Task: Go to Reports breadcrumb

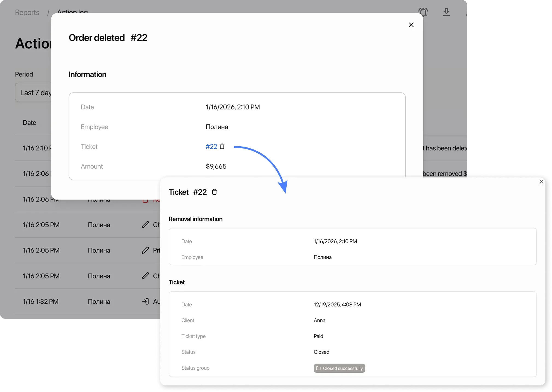Action: coord(27,13)
